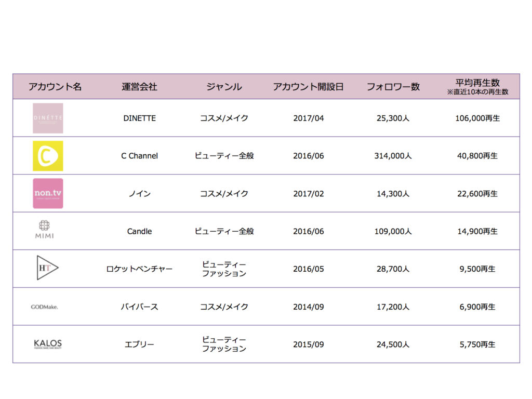Select the ノイン company name
532x399 pixels.
click(x=139, y=194)
